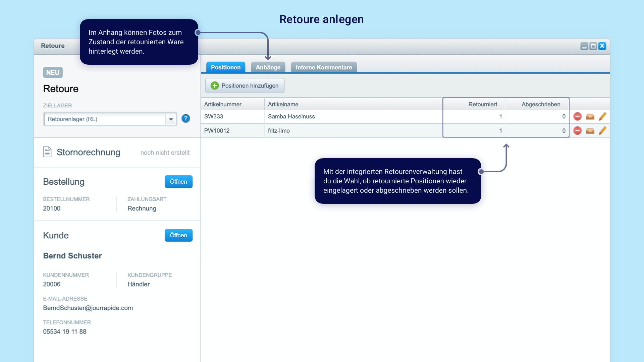Click the email BerndSchuster@jourrapide.com
This screenshot has width=644, height=362.
(88, 308)
